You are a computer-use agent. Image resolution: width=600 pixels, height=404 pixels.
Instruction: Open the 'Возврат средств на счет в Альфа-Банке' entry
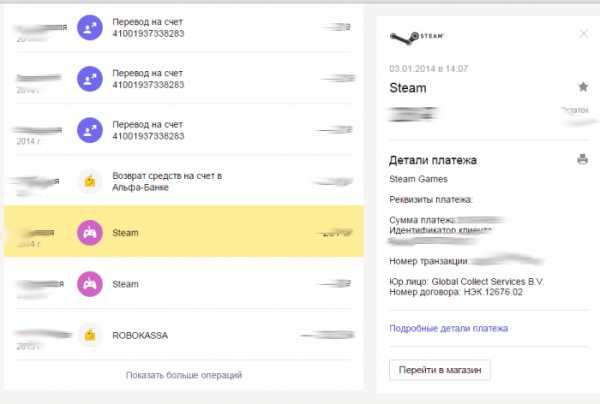coord(167,181)
